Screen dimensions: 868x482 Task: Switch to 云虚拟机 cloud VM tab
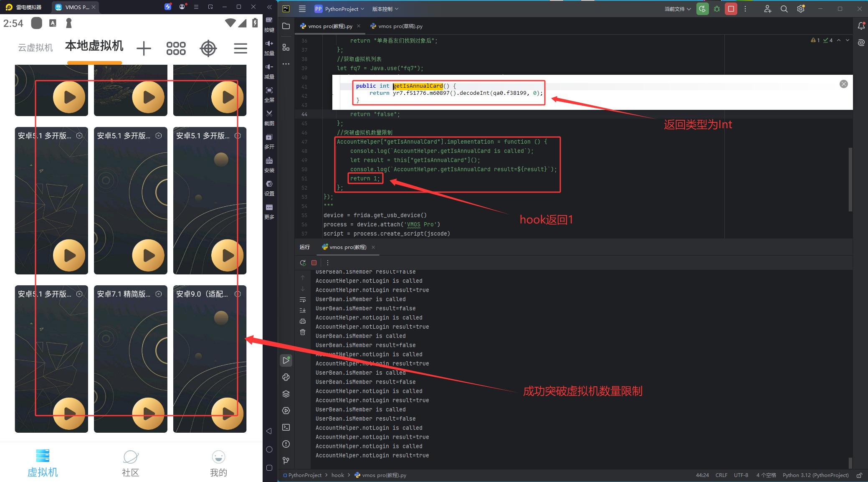tap(35, 48)
